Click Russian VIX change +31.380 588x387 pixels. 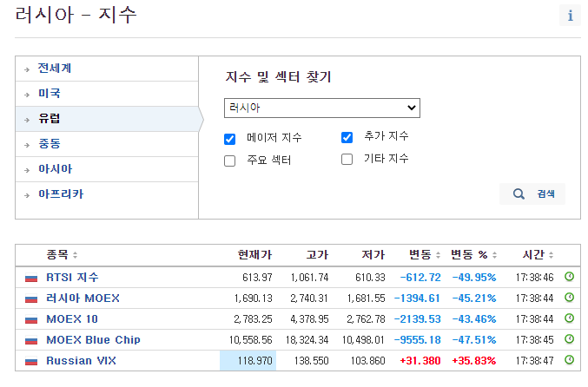point(420,361)
